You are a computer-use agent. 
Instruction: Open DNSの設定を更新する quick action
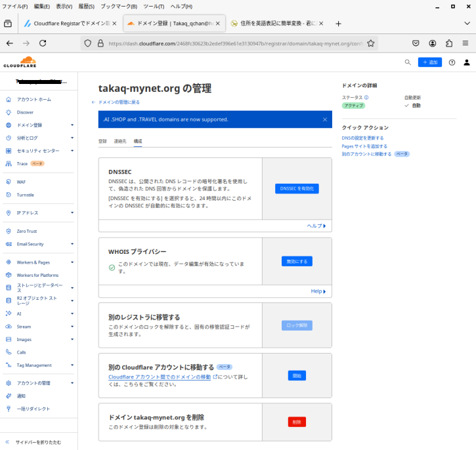pyautogui.click(x=363, y=138)
